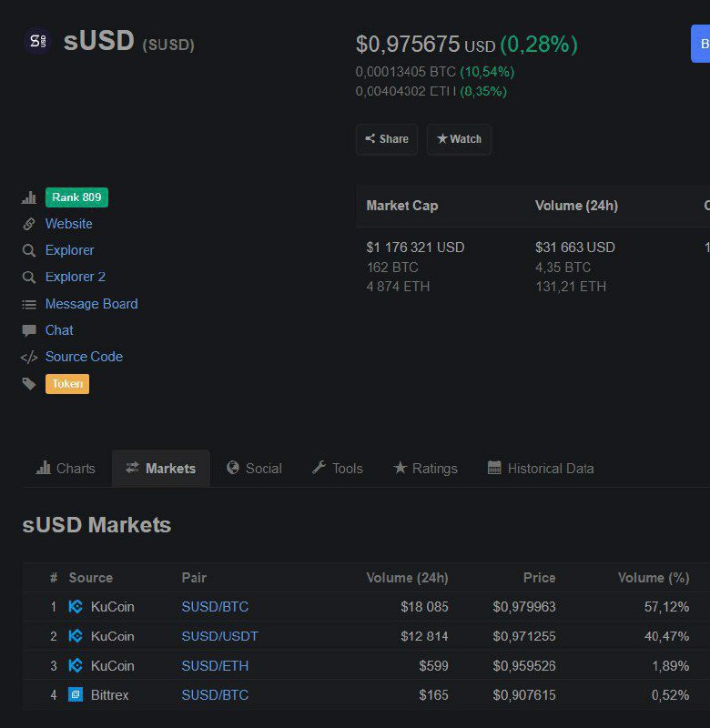Click the bar chart icon beside Rank 809

(x=29, y=197)
